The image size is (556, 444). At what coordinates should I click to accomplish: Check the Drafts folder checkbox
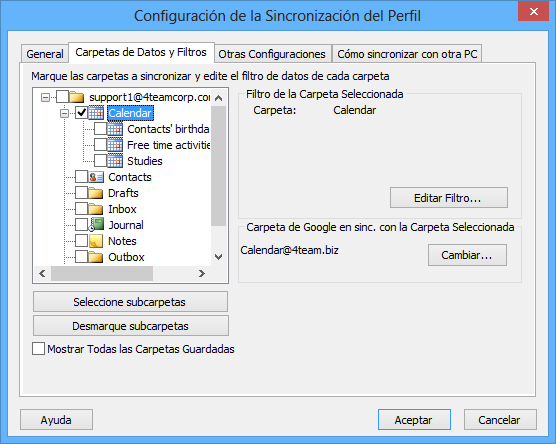coord(82,193)
